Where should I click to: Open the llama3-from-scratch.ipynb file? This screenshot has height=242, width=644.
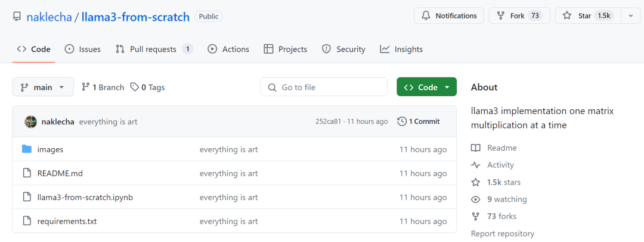click(85, 197)
